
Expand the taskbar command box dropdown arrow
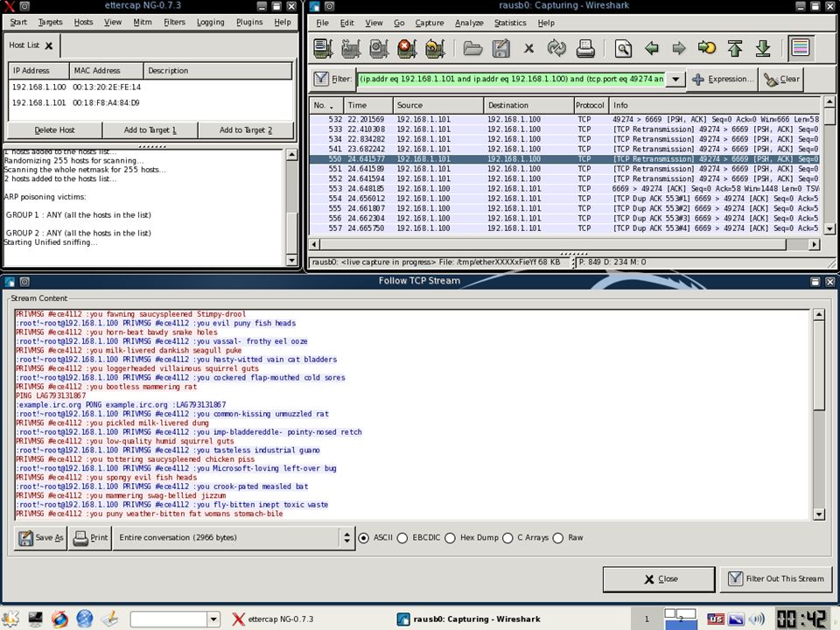pyautogui.click(x=213, y=619)
